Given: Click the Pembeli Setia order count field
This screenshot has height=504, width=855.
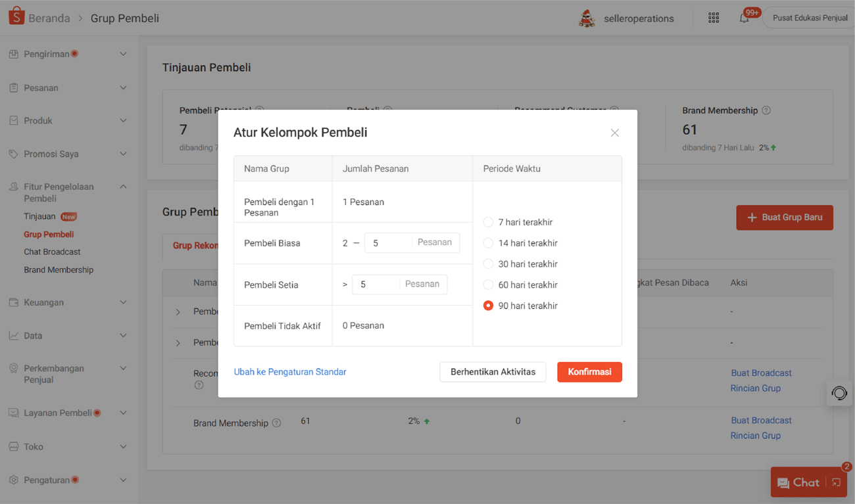Looking at the screenshot, I should tap(399, 284).
